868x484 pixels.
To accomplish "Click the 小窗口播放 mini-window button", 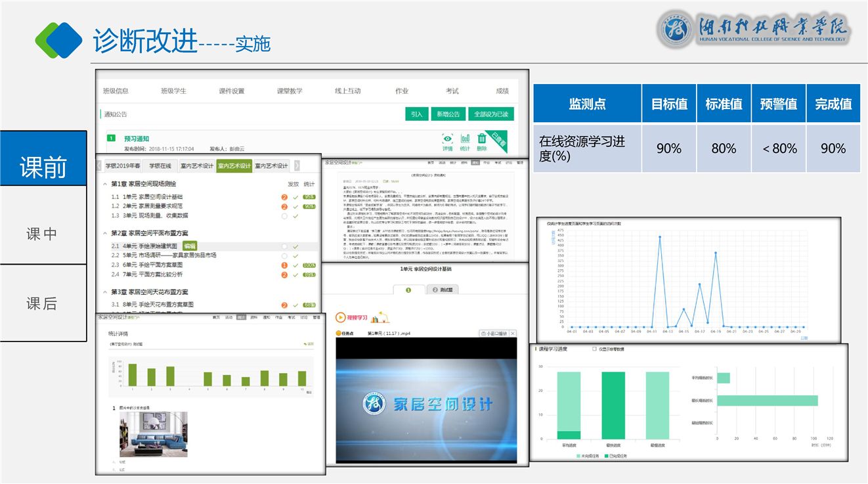I will click(494, 334).
